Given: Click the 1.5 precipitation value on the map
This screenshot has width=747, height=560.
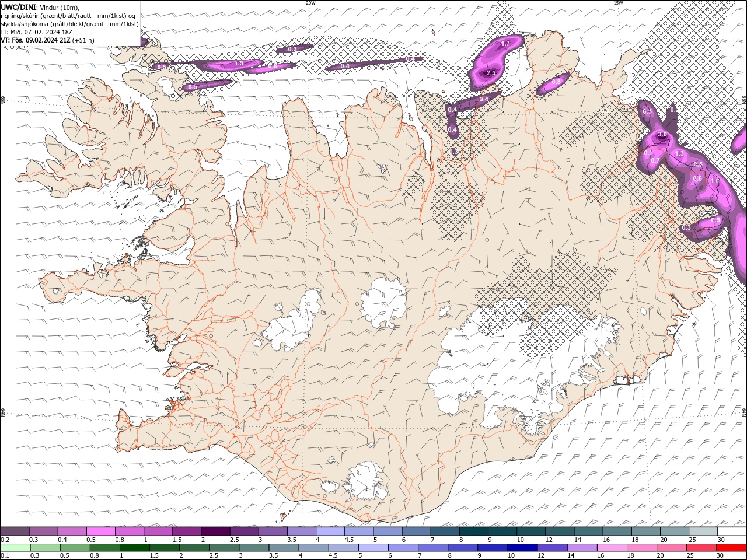Looking at the screenshot, I should pos(239,63).
